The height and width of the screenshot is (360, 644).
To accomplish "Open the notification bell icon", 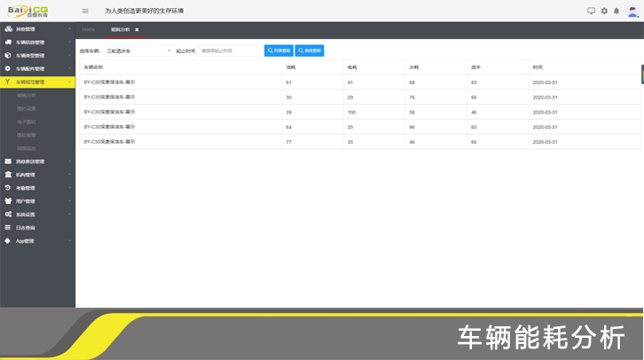I will [617, 11].
